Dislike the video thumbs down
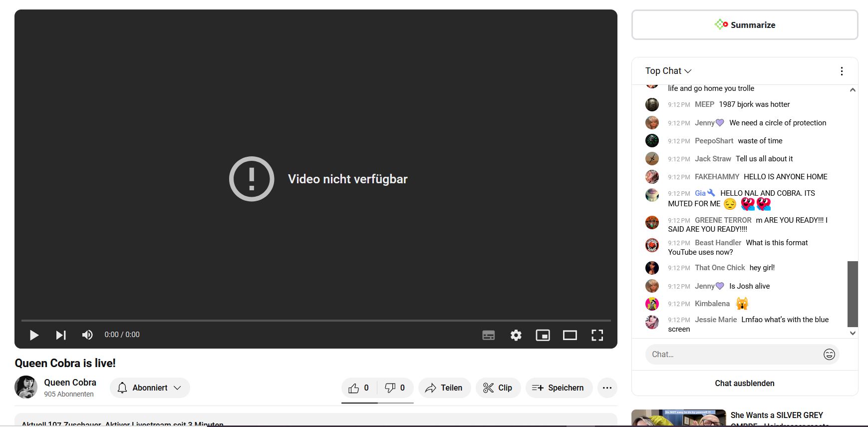The height and width of the screenshot is (427, 868). 395,388
